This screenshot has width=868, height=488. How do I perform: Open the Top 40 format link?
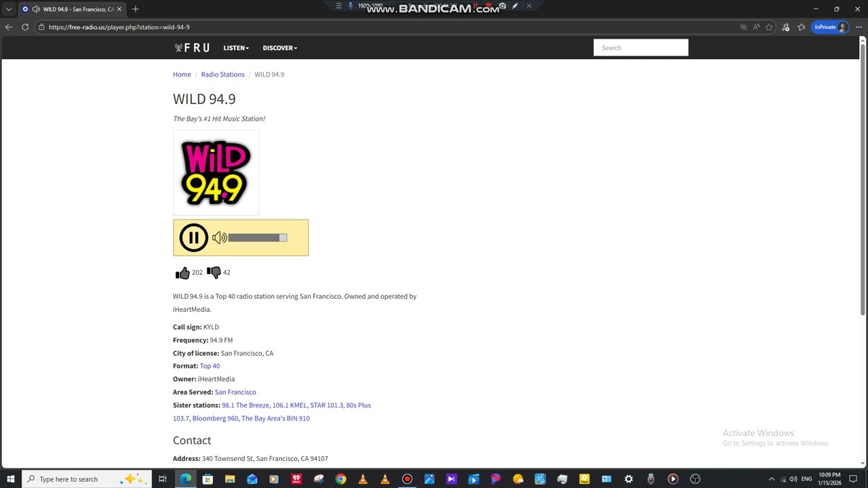pos(210,366)
